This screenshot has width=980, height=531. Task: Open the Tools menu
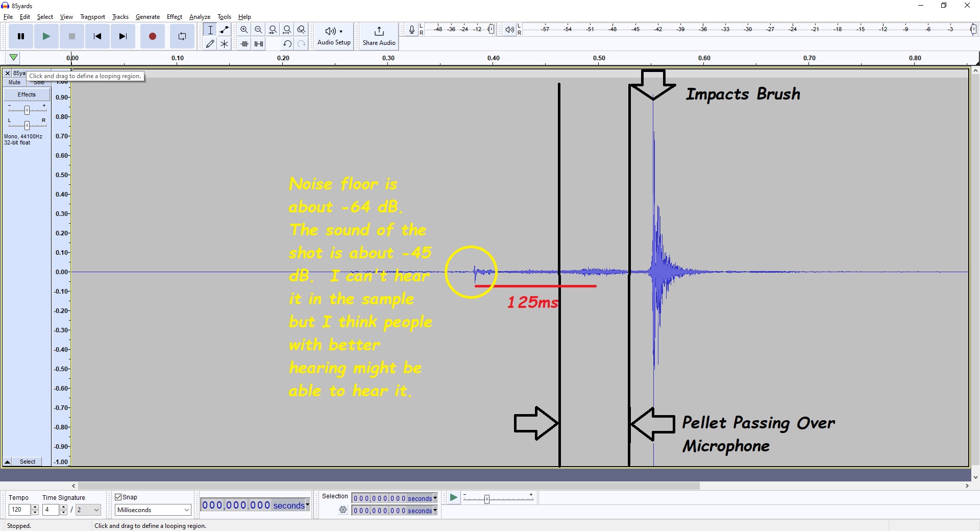click(224, 17)
